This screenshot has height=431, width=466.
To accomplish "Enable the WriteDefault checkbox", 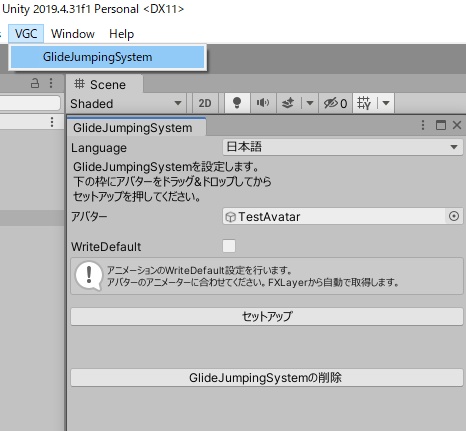I will point(229,246).
